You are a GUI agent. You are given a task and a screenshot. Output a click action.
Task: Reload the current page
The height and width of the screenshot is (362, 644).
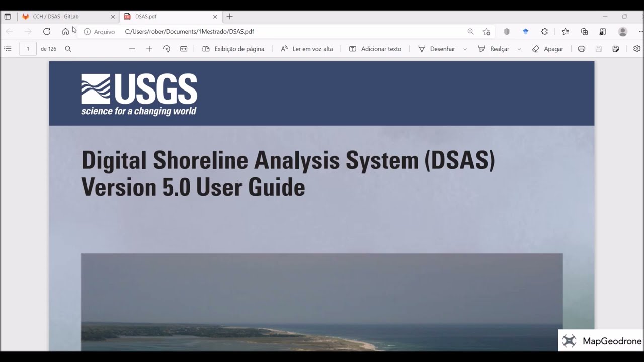coord(47,31)
